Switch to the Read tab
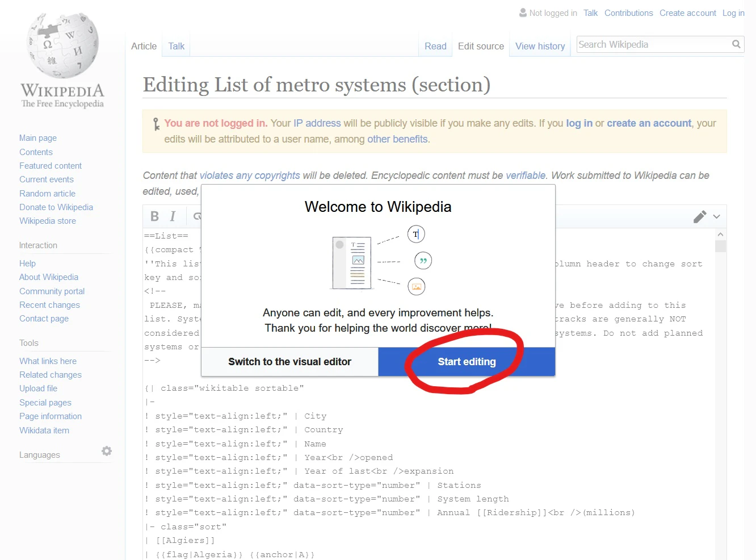This screenshot has width=756, height=560. [x=435, y=47]
